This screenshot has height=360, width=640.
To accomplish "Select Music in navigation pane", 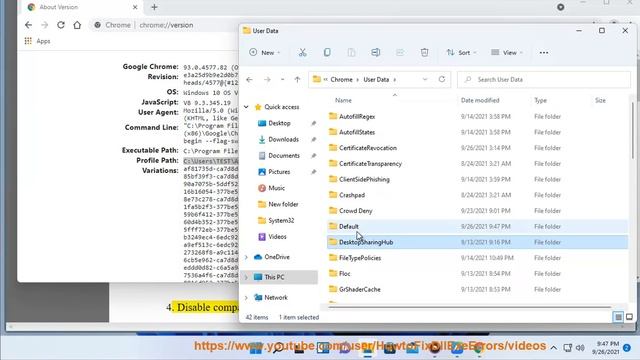I will click(x=276, y=188).
